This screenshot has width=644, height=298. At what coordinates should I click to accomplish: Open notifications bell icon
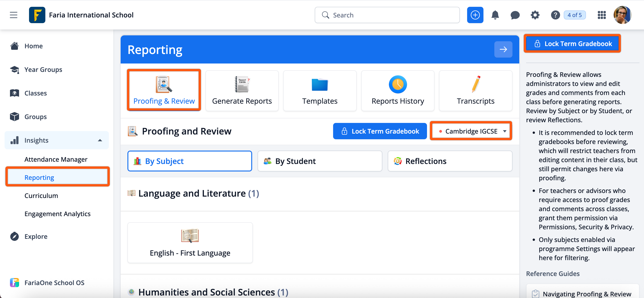(495, 15)
